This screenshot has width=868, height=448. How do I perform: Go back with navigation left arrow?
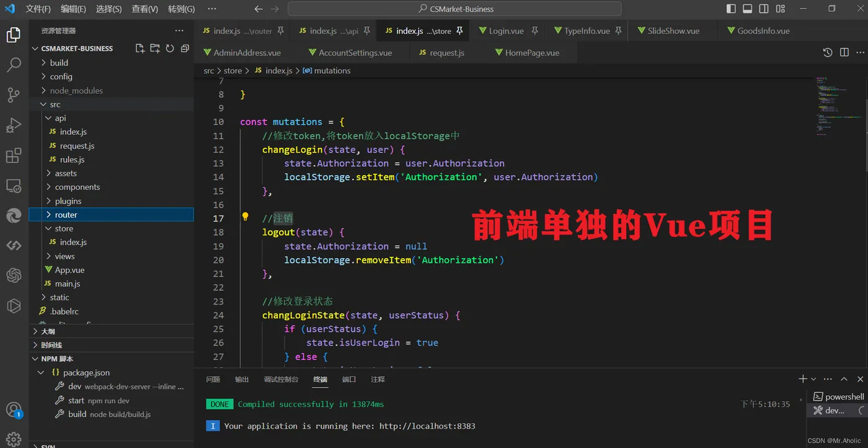pyautogui.click(x=259, y=9)
